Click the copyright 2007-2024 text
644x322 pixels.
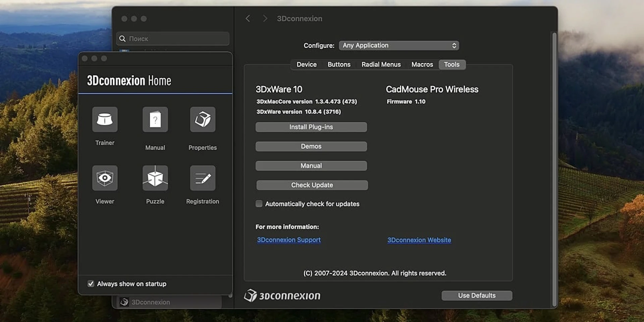tap(375, 273)
